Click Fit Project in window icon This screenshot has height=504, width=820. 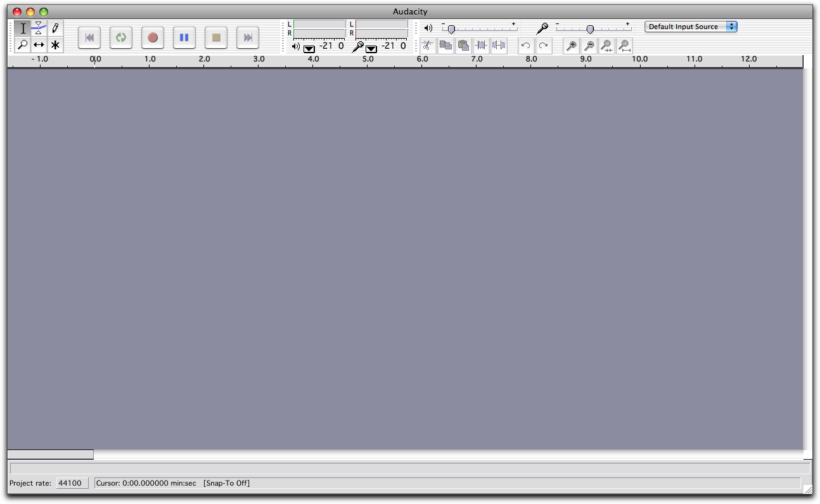[624, 46]
